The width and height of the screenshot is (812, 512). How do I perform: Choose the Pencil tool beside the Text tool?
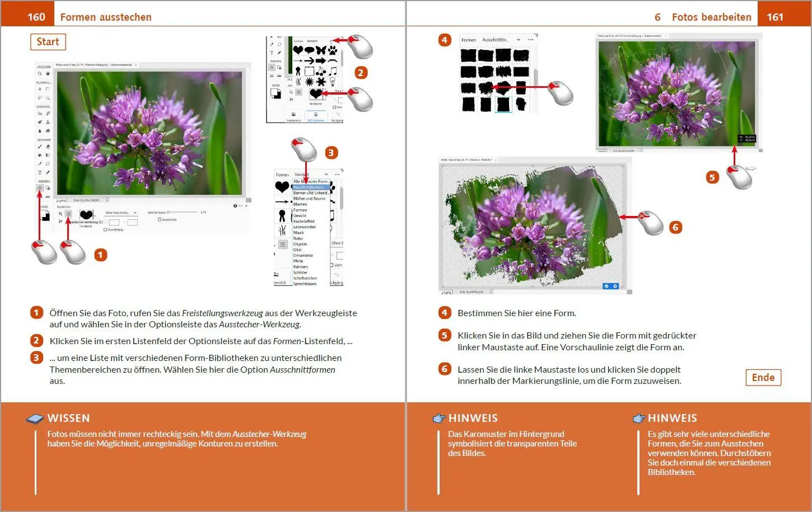[x=48, y=172]
